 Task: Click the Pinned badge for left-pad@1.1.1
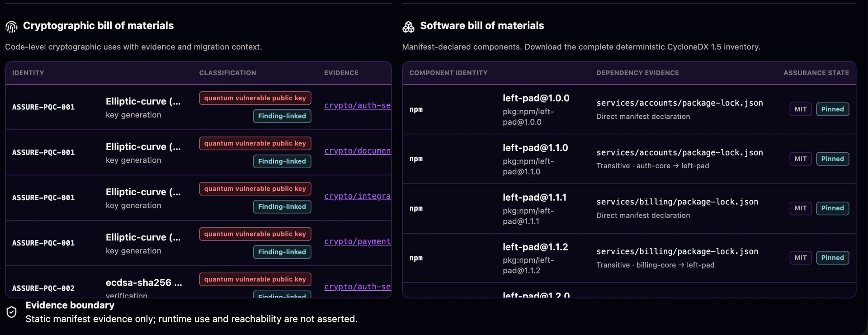point(832,208)
